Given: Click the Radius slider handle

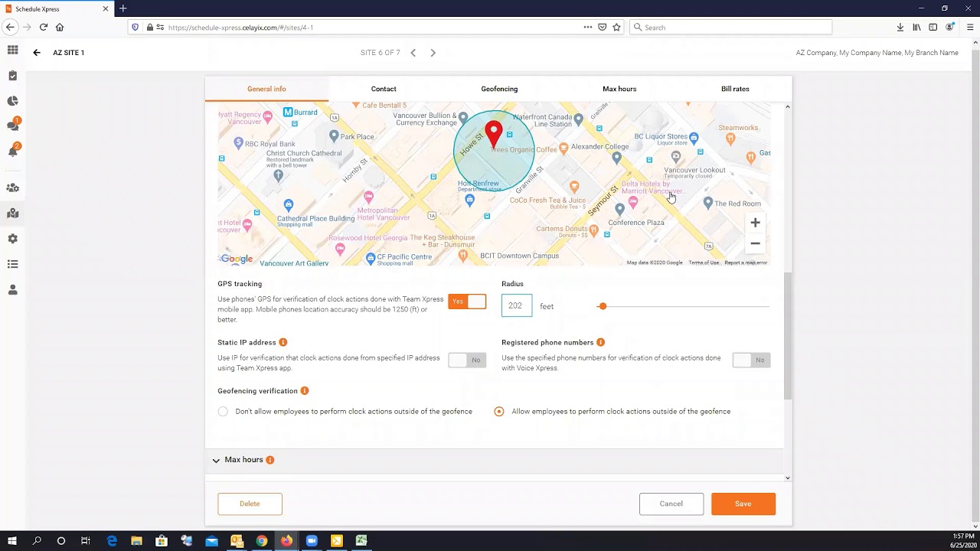Looking at the screenshot, I should point(603,306).
